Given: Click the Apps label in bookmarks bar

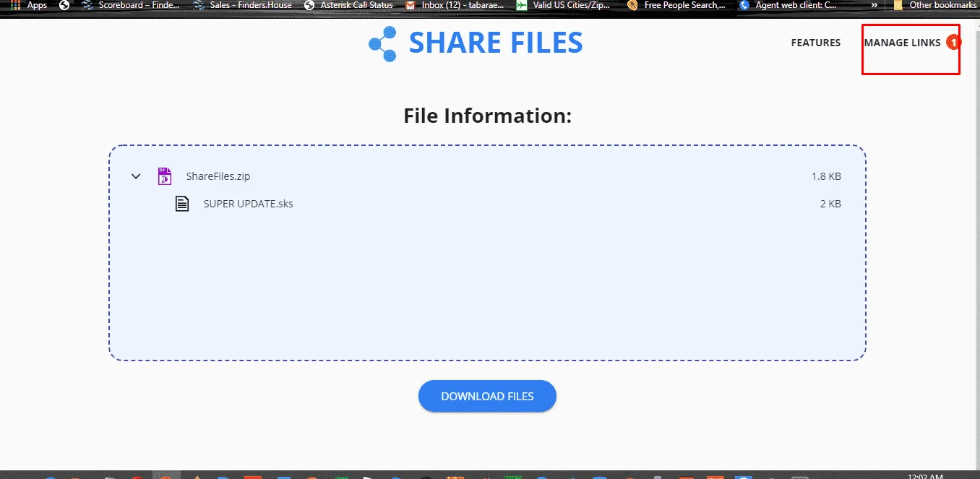Looking at the screenshot, I should point(37,5).
